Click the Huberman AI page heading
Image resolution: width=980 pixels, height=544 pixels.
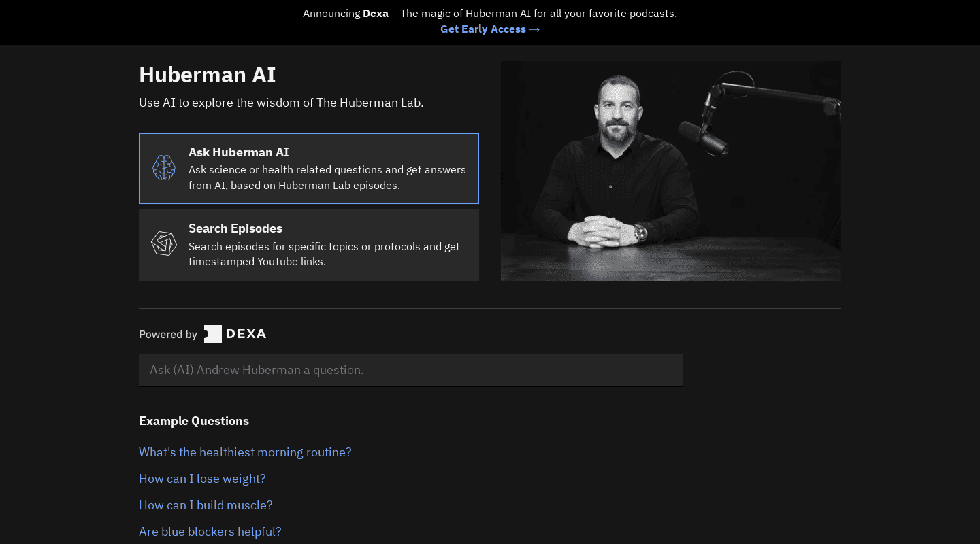pyautogui.click(x=208, y=75)
